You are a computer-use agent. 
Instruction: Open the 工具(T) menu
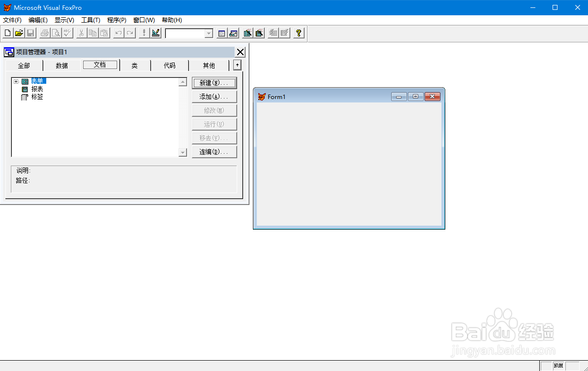[91, 20]
